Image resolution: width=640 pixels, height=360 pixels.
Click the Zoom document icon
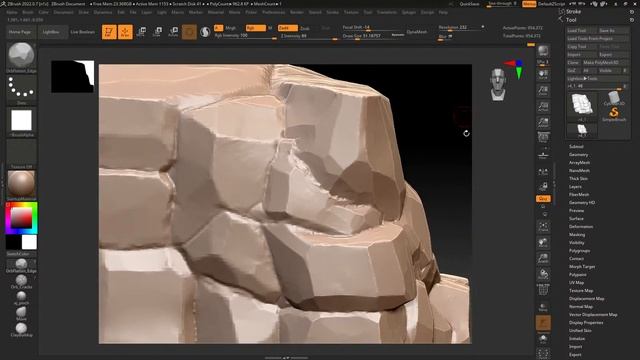(543, 90)
